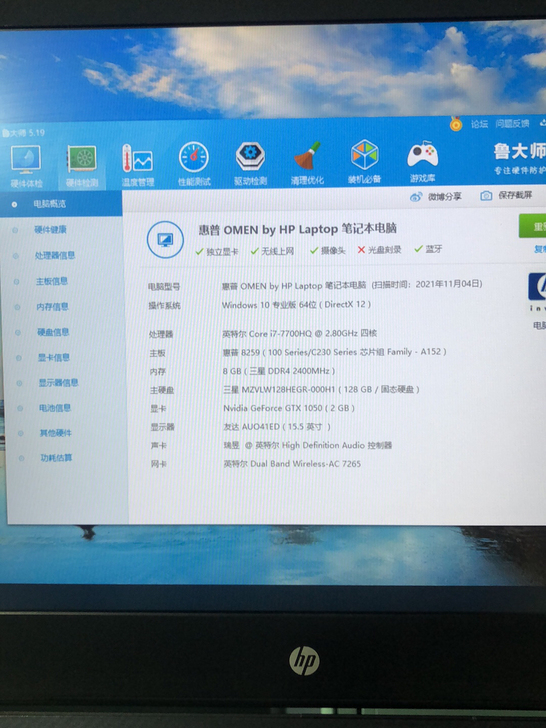Screen dimensions: 546x728
Task: Click the 独立显卡 feature label
Action: pyautogui.click(x=222, y=252)
